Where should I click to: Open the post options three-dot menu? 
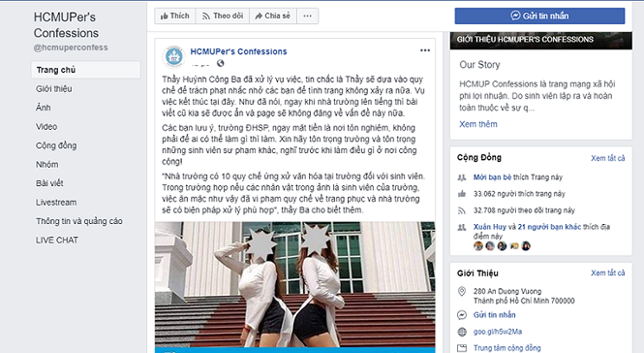tap(425, 50)
